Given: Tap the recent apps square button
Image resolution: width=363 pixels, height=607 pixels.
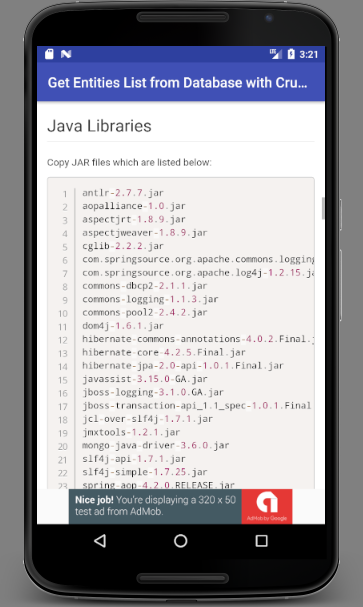Looking at the screenshot, I should [x=261, y=540].
